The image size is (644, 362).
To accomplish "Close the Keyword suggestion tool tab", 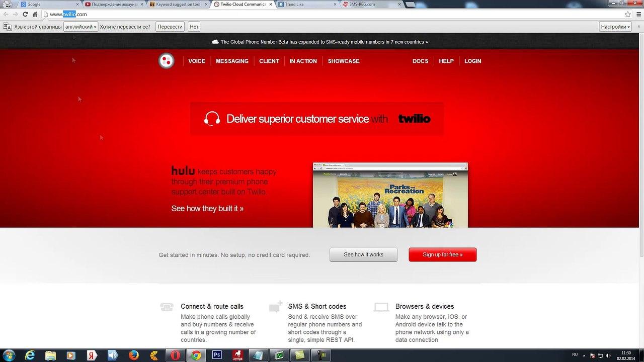I will click(206, 5).
